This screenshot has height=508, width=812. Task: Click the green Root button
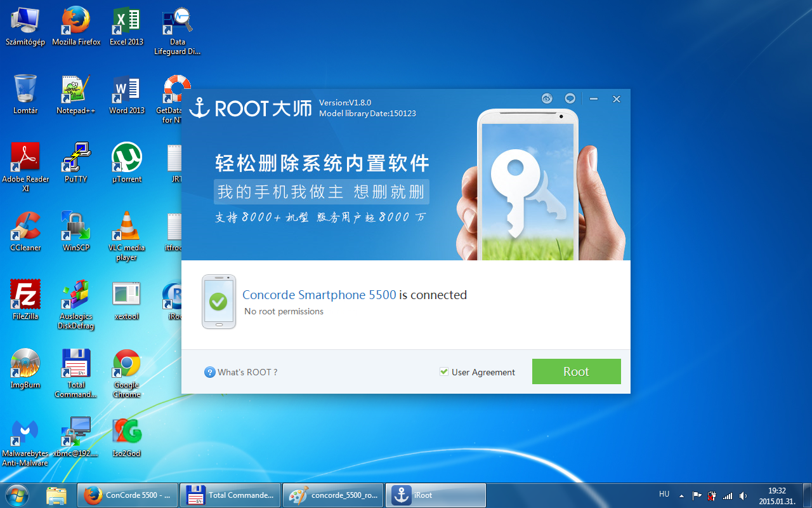point(576,371)
